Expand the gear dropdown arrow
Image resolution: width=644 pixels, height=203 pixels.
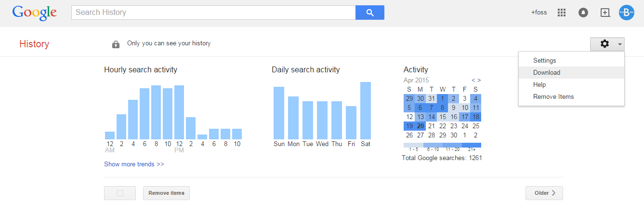(619, 44)
